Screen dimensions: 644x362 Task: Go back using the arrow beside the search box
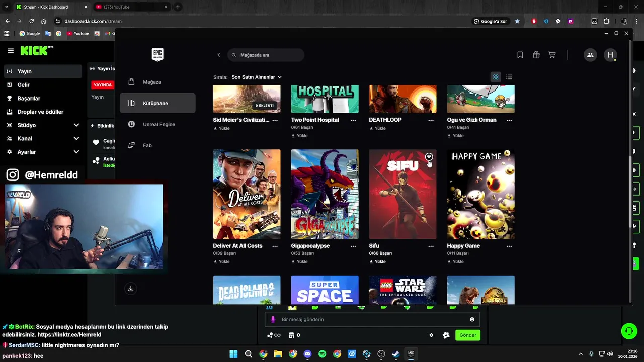218,55
